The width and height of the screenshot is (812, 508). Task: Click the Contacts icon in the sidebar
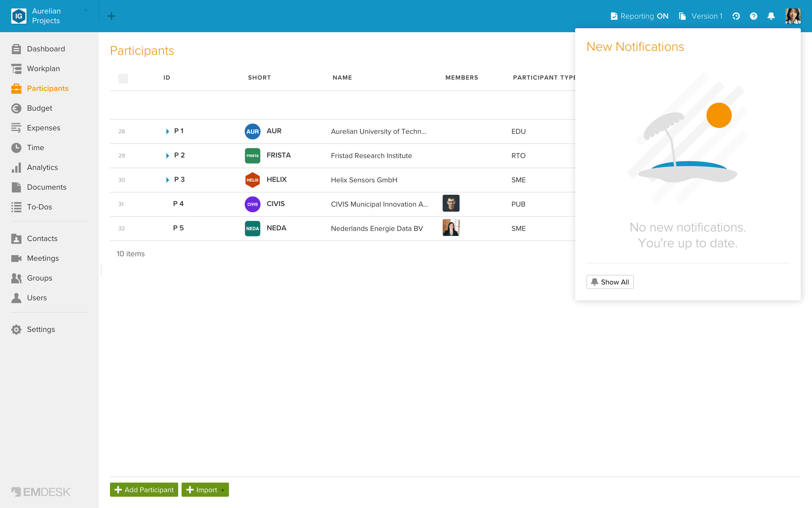16,238
